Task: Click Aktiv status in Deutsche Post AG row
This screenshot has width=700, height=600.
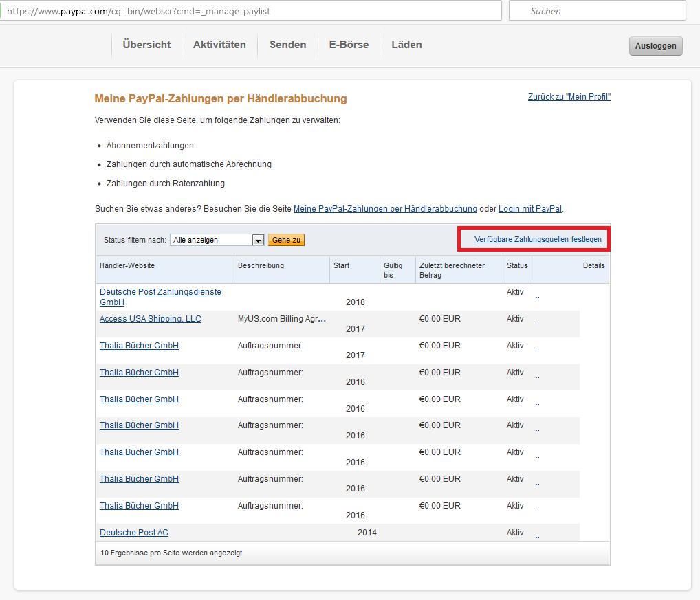Action: pyautogui.click(x=515, y=533)
